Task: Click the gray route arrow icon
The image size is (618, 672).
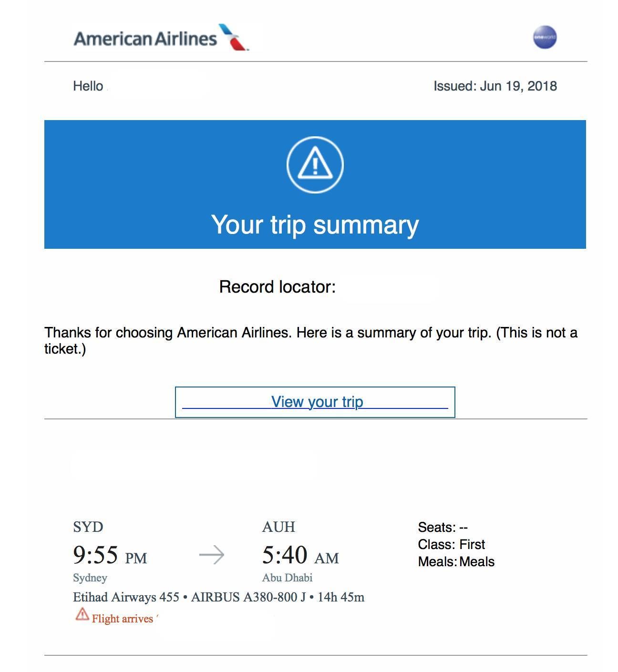Action: tap(212, 555)
